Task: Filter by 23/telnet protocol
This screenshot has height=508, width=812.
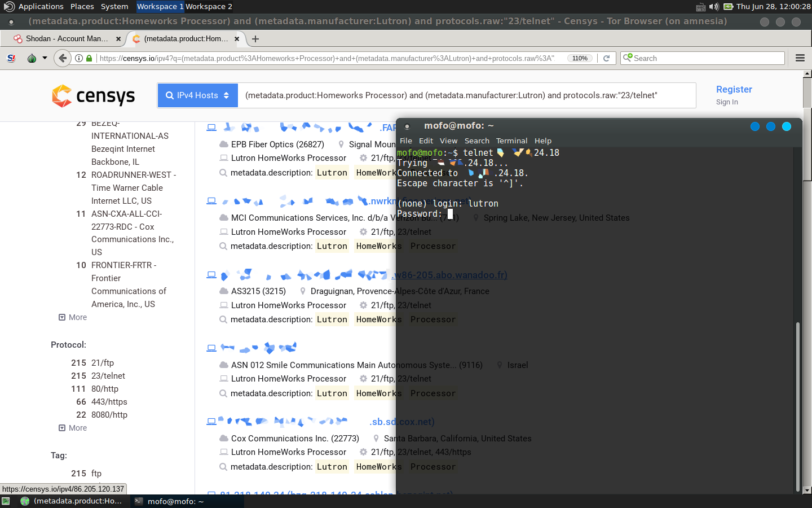Action: (x=108, y=376)
